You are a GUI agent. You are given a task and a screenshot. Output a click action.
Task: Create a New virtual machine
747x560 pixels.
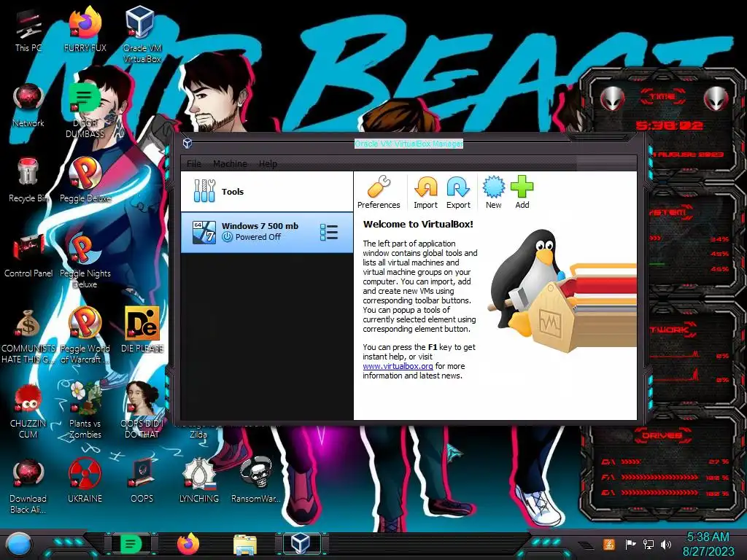coord(494,192)
